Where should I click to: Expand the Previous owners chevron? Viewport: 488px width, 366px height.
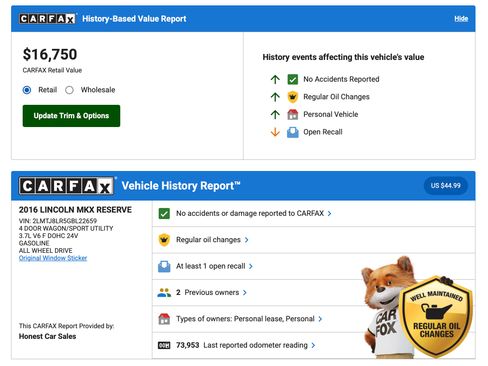coord(245,293)
